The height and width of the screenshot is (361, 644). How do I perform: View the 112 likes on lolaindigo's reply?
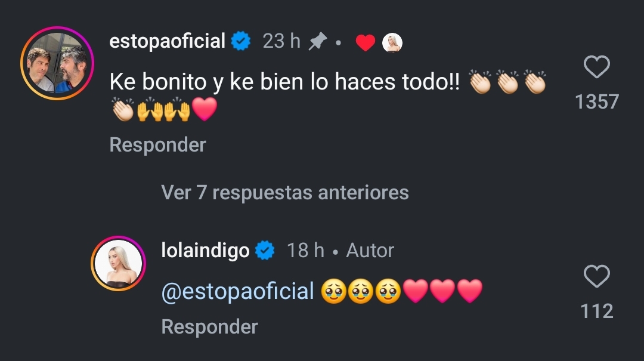(x=596, y=311)
